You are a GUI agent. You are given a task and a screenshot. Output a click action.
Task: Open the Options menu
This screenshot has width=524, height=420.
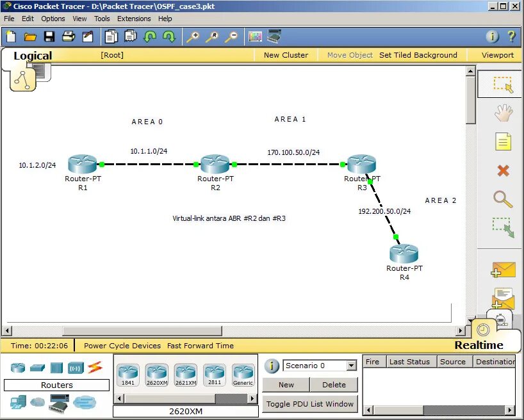click(53, 19)
